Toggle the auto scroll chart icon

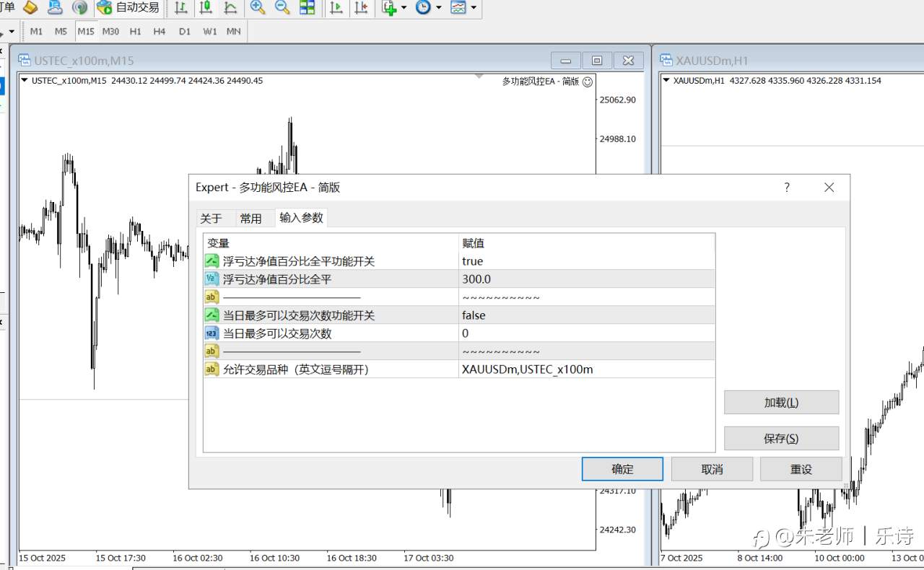tap(336, 8)
